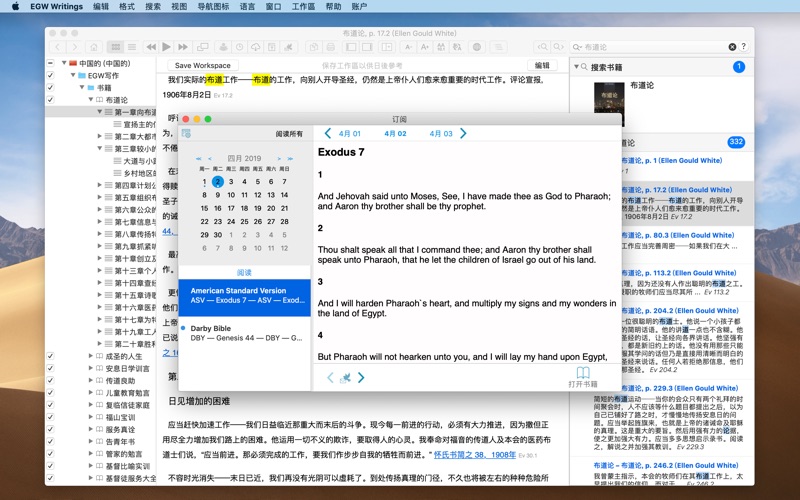Click the 编辑 button beside workspace bar

[x=542, y=65]
